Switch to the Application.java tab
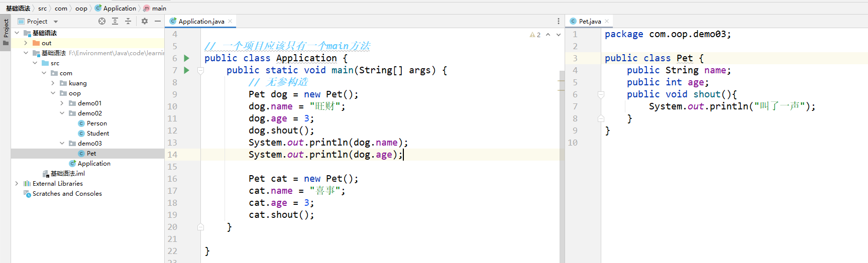Image resolution: width=868 pixels, height=263 pixels. tap(201, 21)
